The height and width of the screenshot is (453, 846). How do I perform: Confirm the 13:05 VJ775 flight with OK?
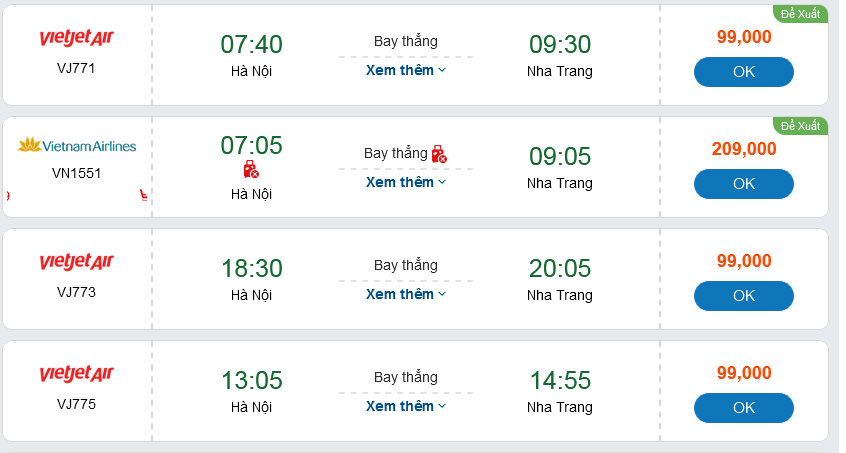tap(743, 408)
